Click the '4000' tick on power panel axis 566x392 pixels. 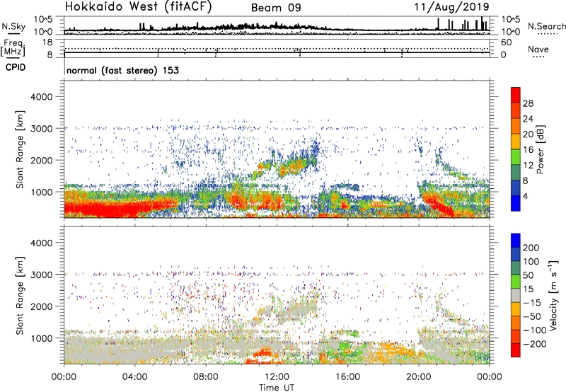point(42,97)
